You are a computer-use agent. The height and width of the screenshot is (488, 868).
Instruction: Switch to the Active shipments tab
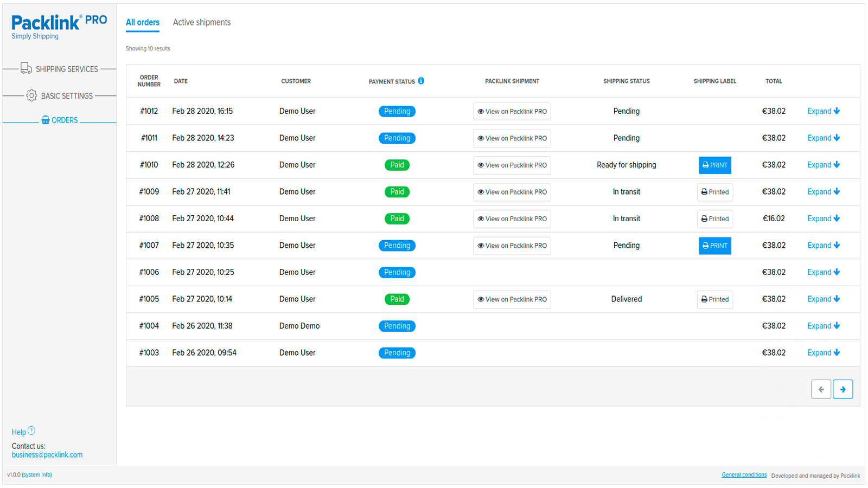tap(202, 22)
